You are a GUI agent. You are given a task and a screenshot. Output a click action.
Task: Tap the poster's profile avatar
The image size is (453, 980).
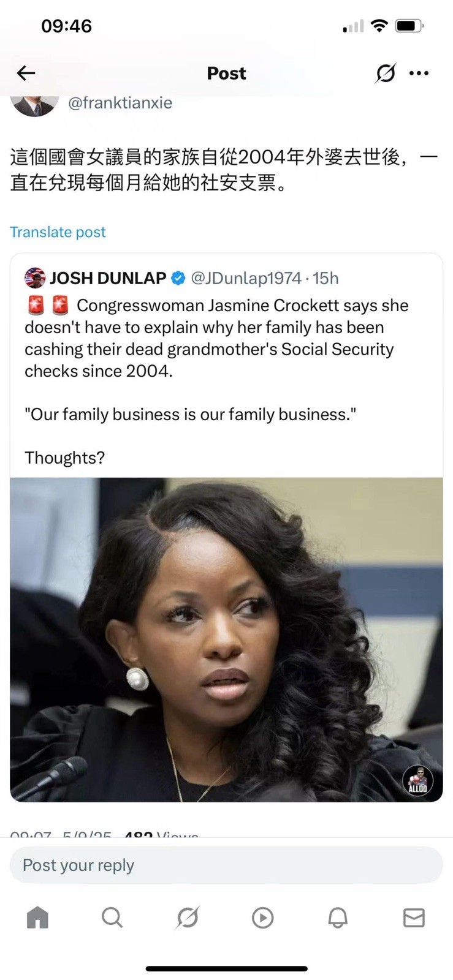tap(35, 104)
